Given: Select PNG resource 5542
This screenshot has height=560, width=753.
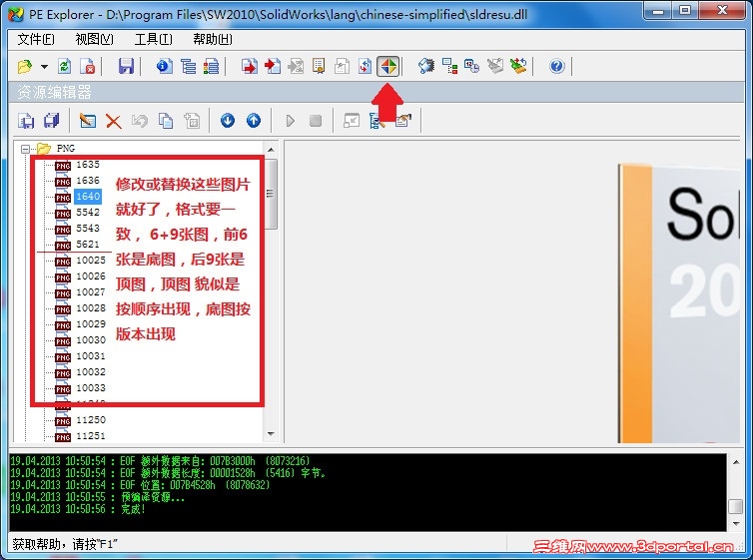Looking at the screenshot, I should tap(88, 212).
